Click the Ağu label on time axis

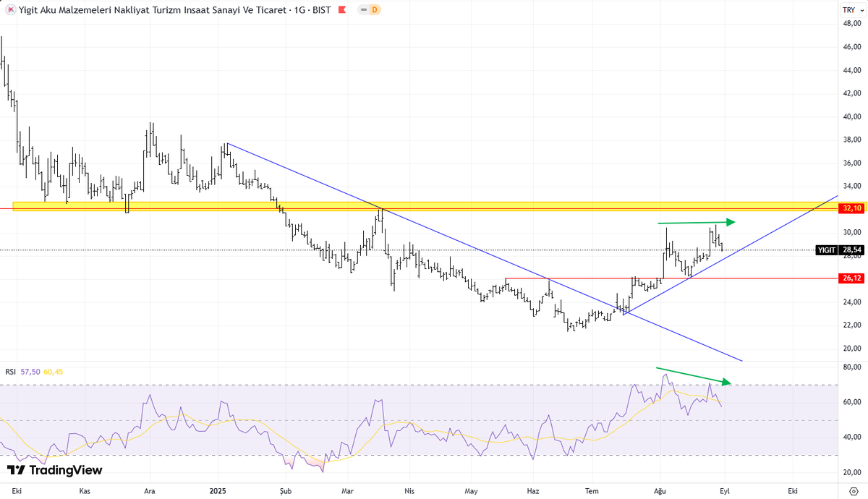point(658,490)
